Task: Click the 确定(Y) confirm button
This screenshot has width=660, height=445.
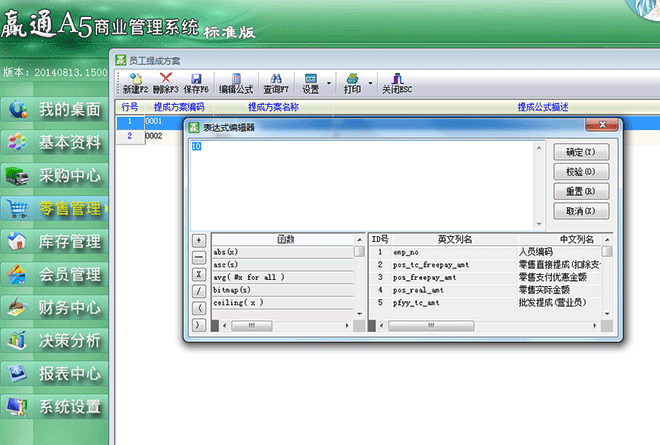Action: click(581, 152)
